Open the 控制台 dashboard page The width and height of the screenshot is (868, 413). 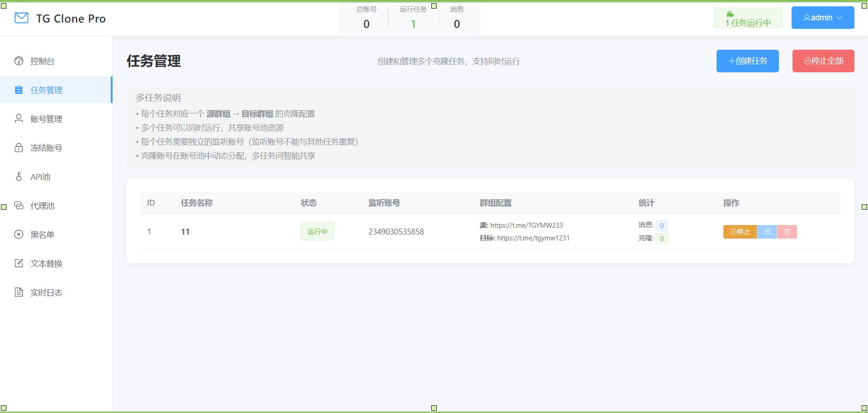(x=42, y=61)
